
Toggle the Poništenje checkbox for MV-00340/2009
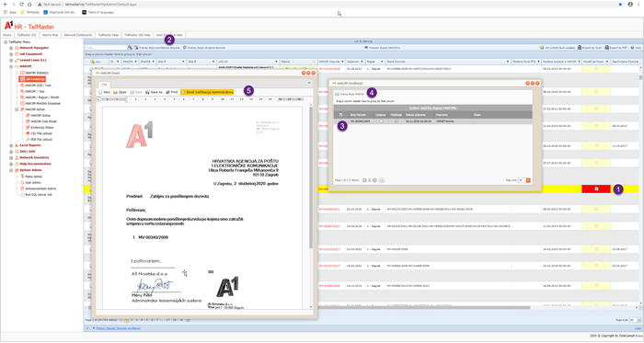(x=396, y=121)
